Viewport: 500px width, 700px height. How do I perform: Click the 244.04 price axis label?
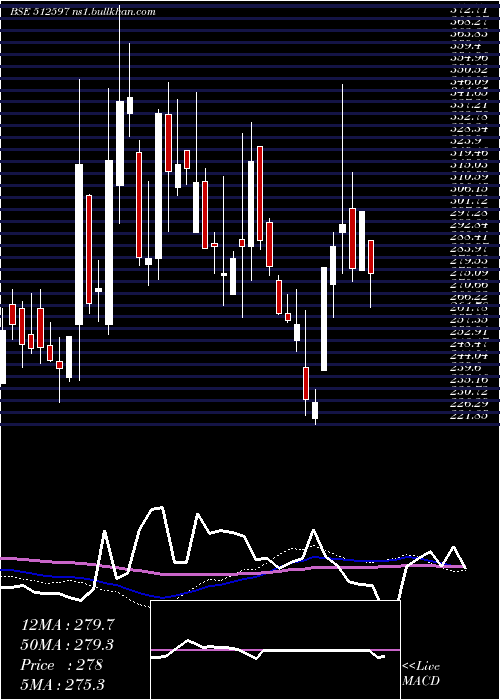pos(469,357)
